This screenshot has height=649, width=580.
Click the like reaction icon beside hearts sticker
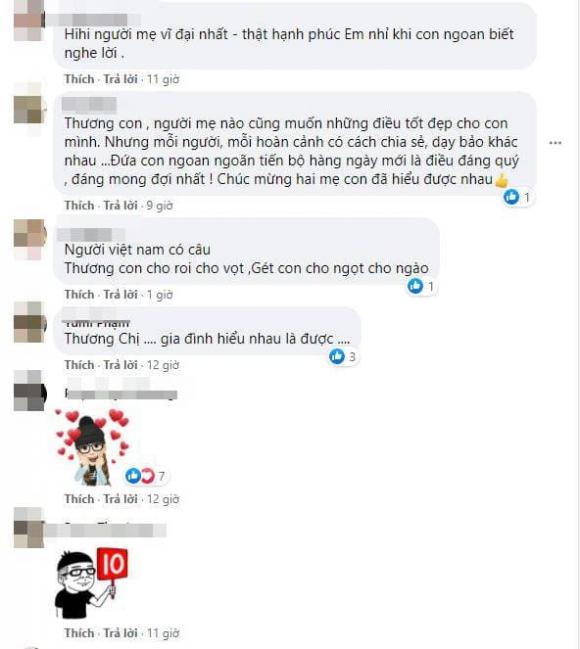point(133,476)
